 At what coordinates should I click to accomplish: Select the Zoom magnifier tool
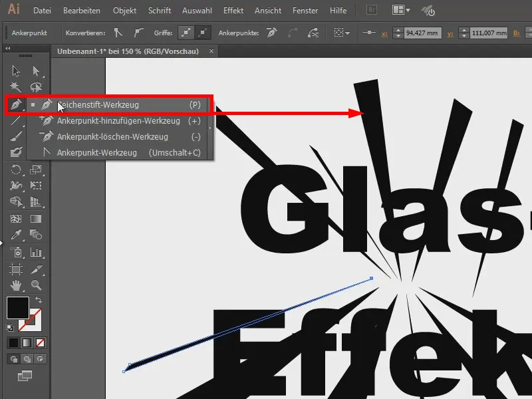(36, 285)
